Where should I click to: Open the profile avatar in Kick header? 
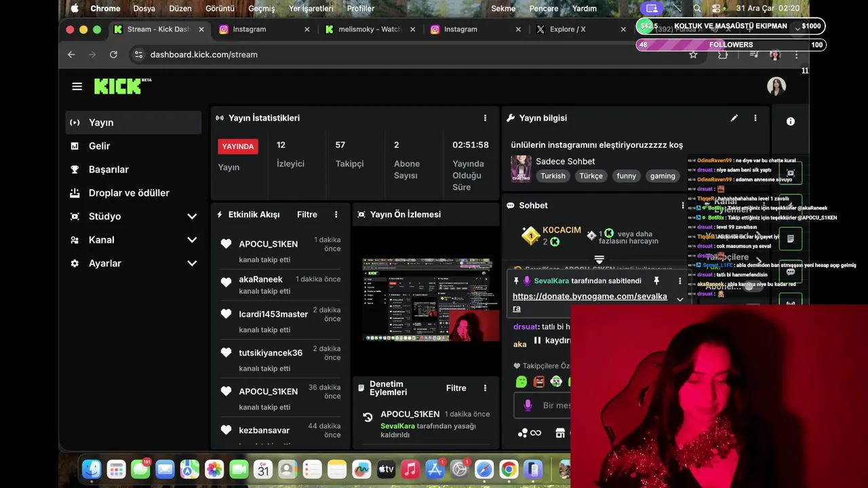coord(776,86)
